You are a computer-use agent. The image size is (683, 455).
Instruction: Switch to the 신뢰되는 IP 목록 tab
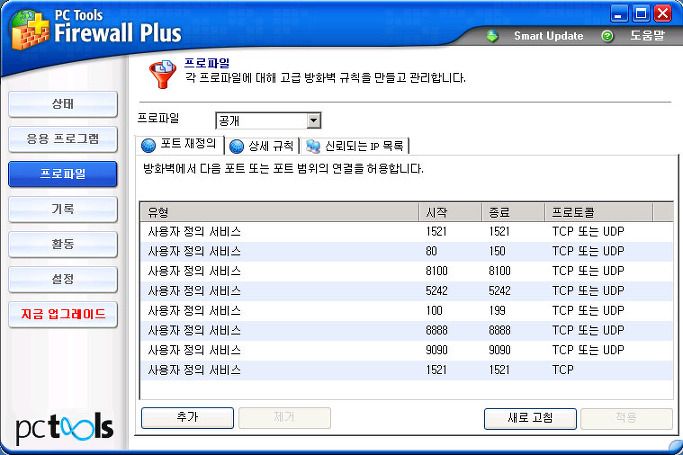point(355,146)
